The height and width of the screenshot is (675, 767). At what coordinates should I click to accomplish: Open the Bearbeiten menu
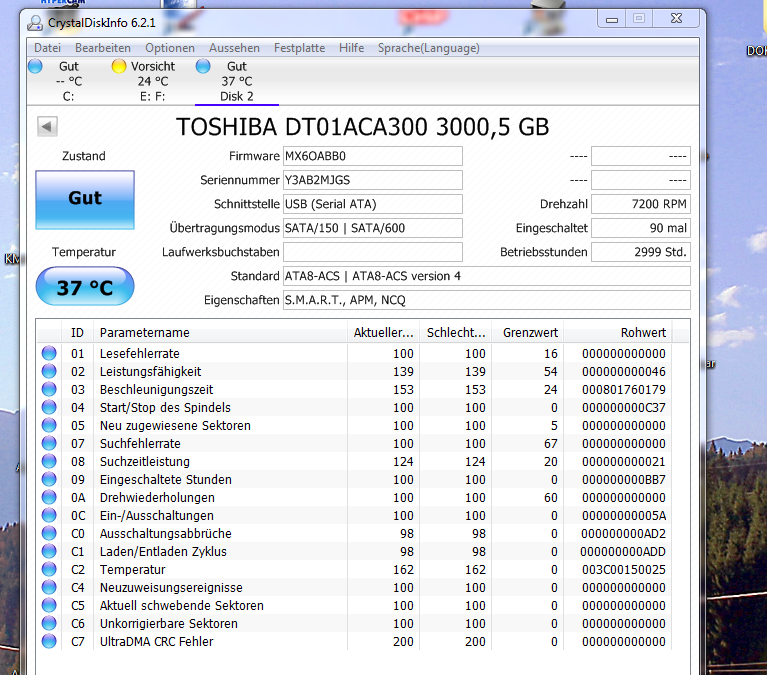(103, 48)
